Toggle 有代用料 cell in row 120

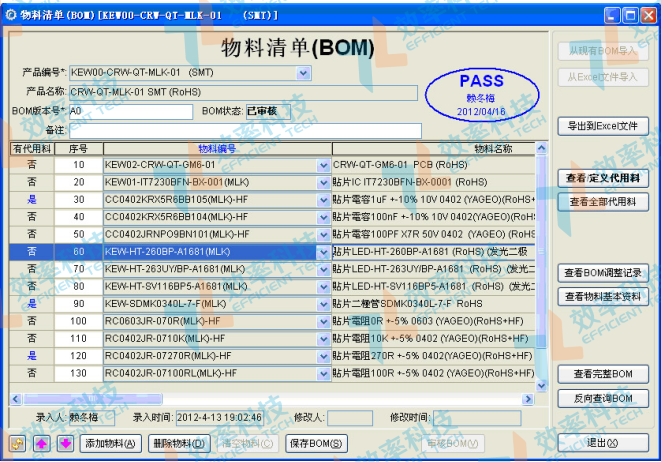coord(31,356)
